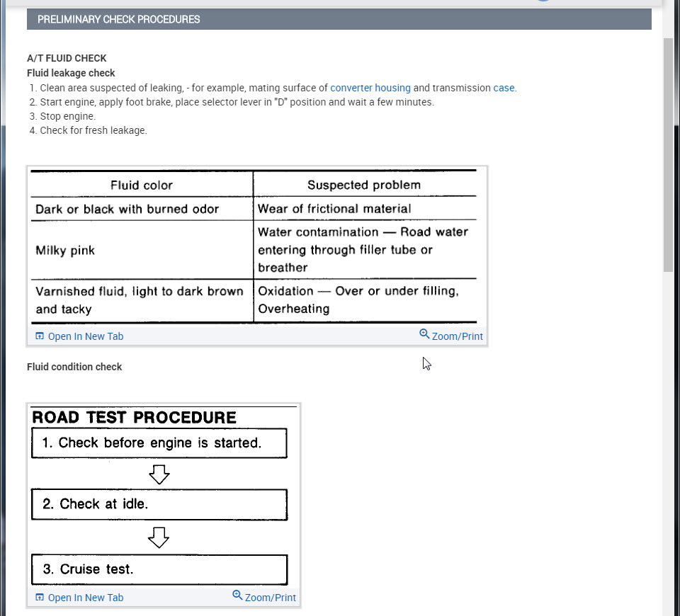Click step '4. Check for fresh leakage.'
Image resolution: width=680 pixels, height=616 pixels.
coord(89,130)
